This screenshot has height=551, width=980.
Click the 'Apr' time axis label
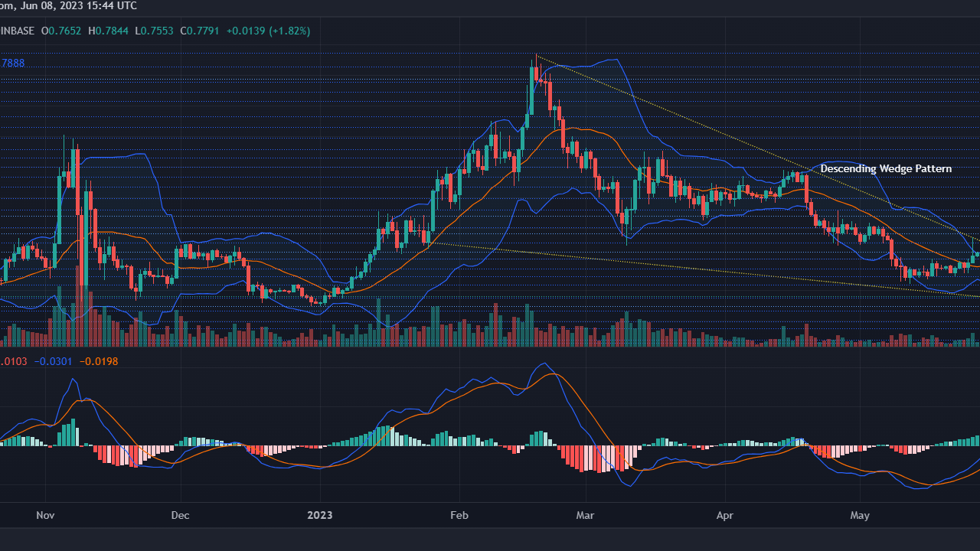point(724,515)
